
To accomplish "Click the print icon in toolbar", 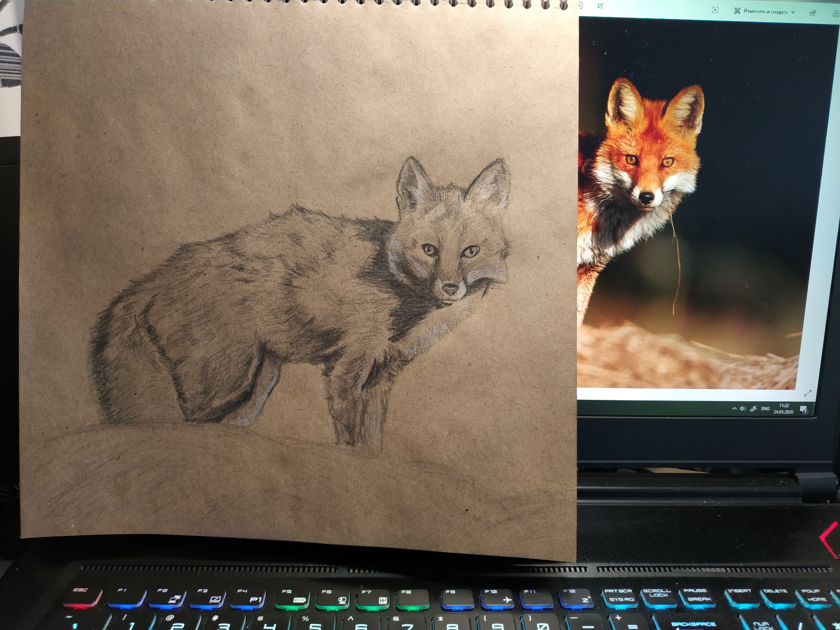I will 836,14.
